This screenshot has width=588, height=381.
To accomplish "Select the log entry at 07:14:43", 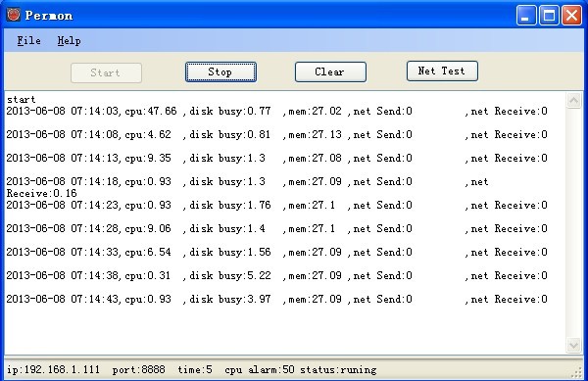I will [x=276, y=299].
